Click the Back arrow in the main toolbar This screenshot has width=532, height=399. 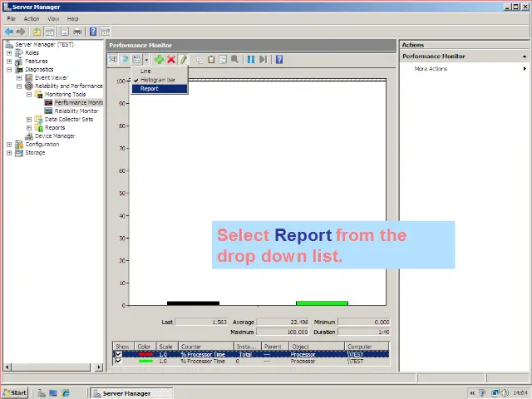(9, 32)
